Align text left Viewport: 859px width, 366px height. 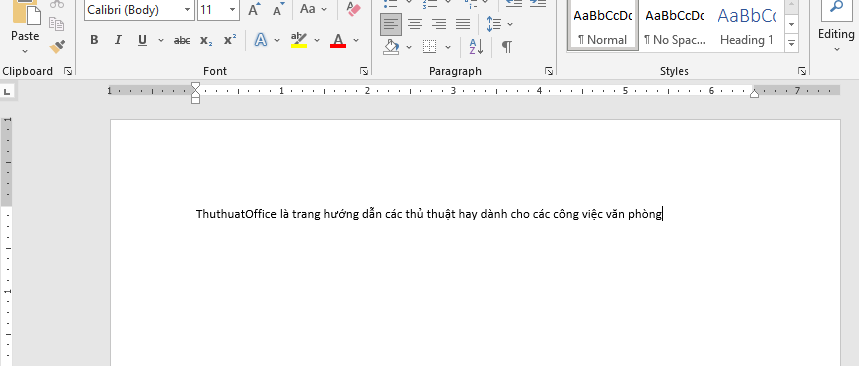(x=391, y=24)
